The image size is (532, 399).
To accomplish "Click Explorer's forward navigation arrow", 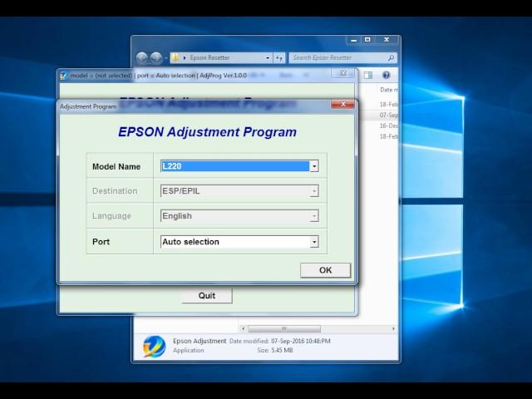I will pyautogui.click(x=155, y=58).
